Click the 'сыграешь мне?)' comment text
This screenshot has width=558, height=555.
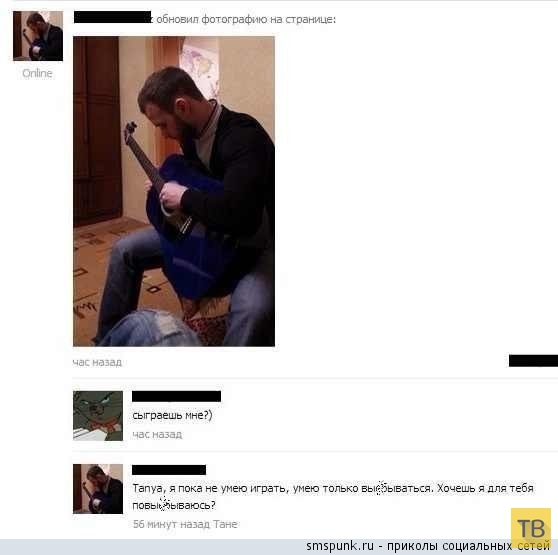(x=172, y=415)
